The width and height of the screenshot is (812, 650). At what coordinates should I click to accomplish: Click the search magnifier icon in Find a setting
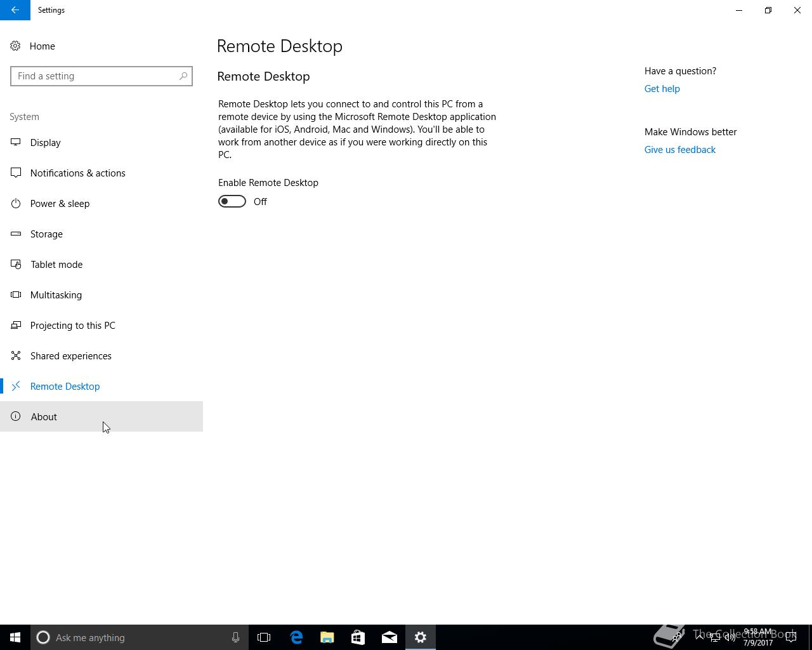[x=183, y=76]
